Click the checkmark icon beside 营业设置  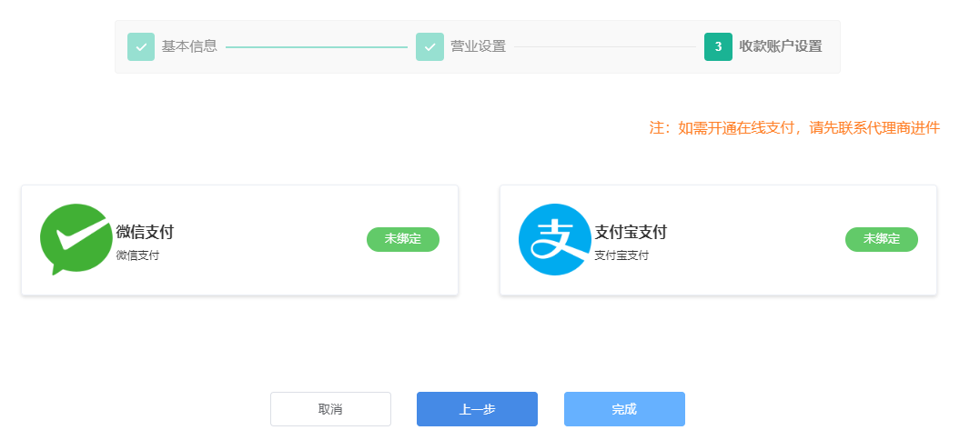coord(429,46)
